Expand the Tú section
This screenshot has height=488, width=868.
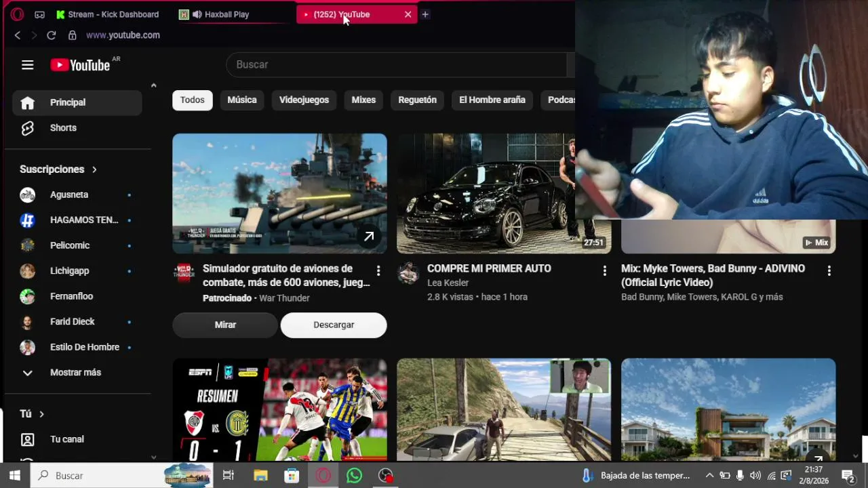tap(32, 413)
